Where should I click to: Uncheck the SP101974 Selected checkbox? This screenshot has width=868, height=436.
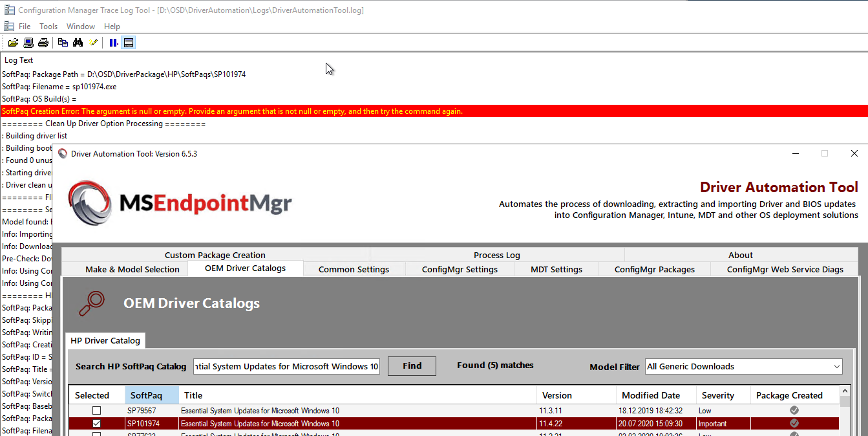(x=96, y=423)
